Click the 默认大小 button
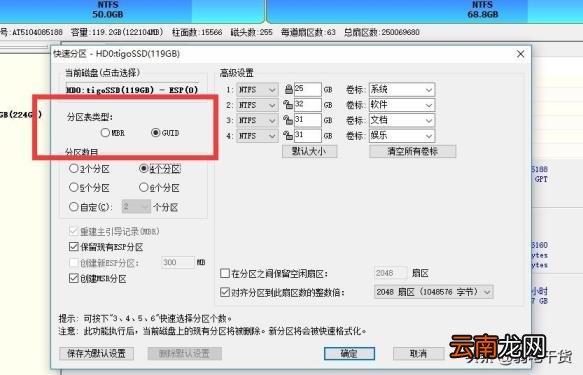The height and width of the screenshot is (375, 583). 309,151
